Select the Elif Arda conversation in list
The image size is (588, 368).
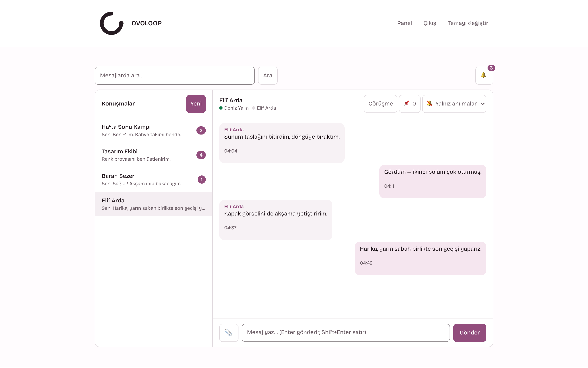(x=154, y=204)
